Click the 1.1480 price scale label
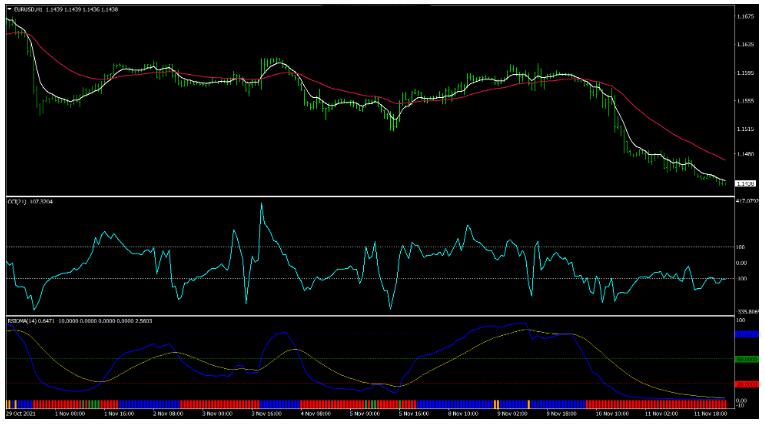The width and height of the screenshot is (765, 425). 745,154
